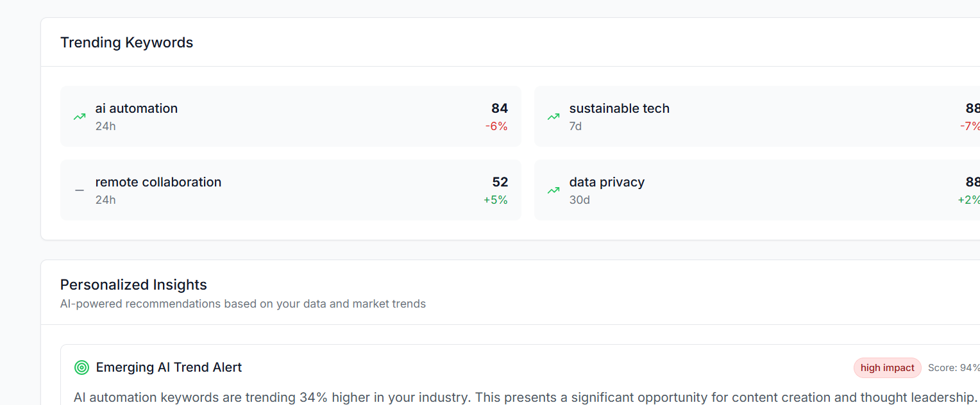Click the score 84 for ai automation
This screenshot has width=980, height=405.
500,108
